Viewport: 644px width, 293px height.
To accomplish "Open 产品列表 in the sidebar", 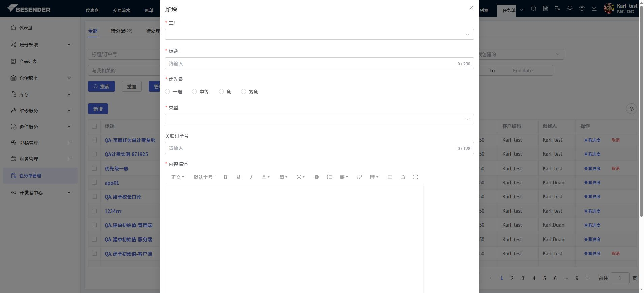I will (40, 61).
